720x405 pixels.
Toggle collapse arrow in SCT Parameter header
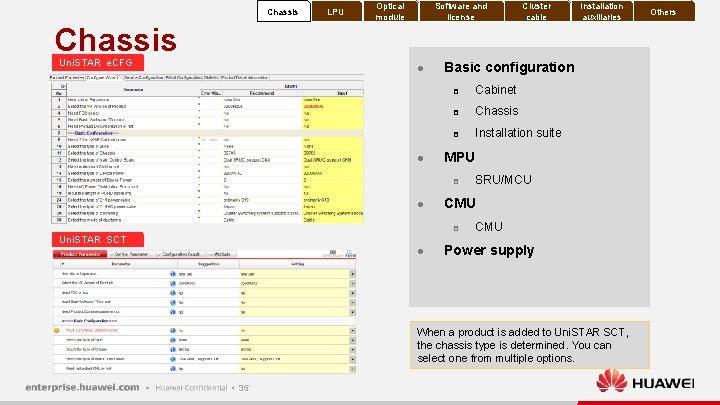63,264
